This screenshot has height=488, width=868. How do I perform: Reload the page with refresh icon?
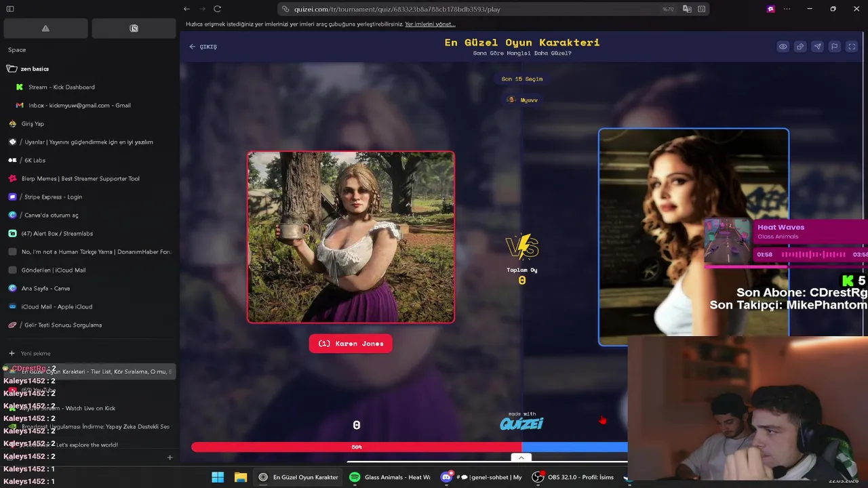click(217, 9)
